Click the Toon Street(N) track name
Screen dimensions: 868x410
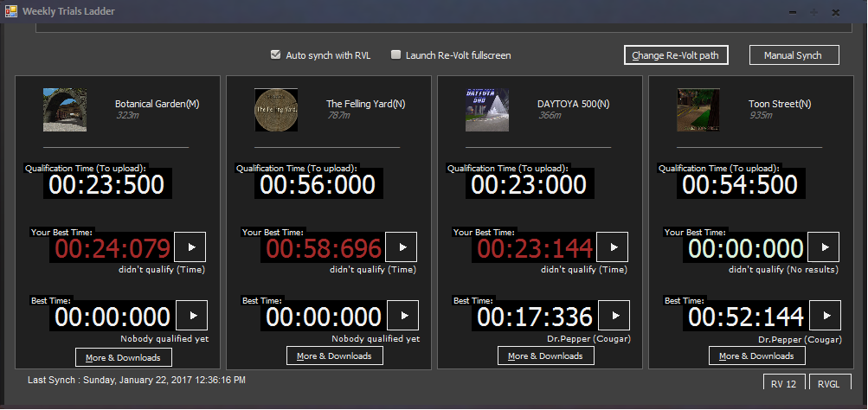coord(780,104)
